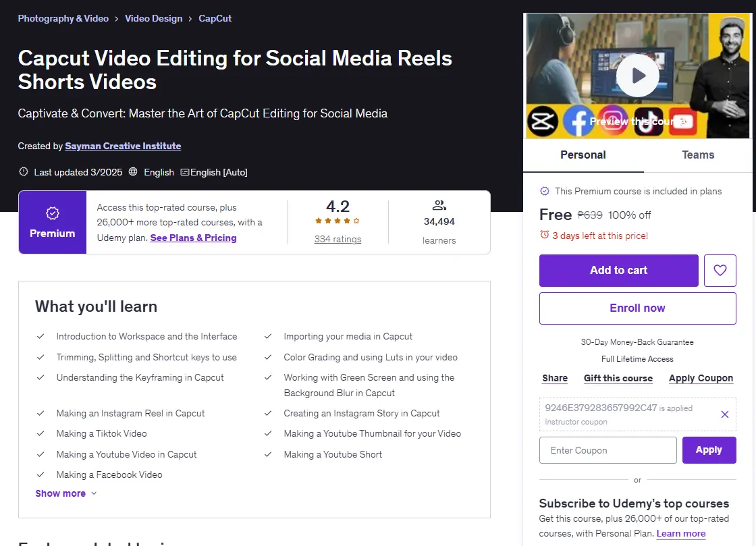Click the Add to cart button
This screenshot has width=756, height=546.
[618, 271]
